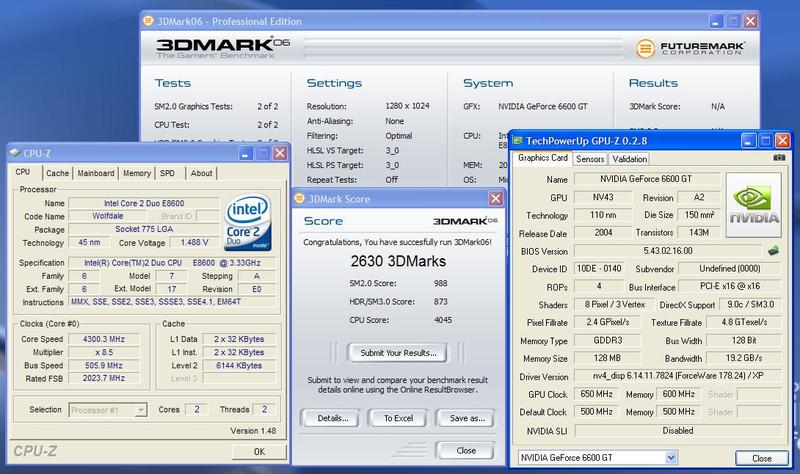800x474 pixels.
Task: Open the About tab in CPU-Z
Action: click(x=201, y=173)
